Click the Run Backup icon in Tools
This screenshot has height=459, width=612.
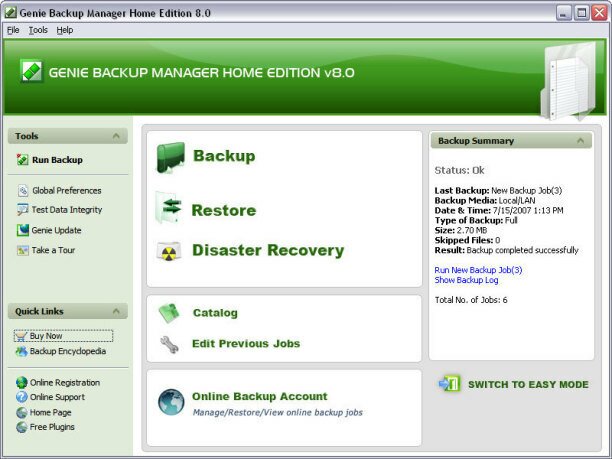(x=22, y=160)
